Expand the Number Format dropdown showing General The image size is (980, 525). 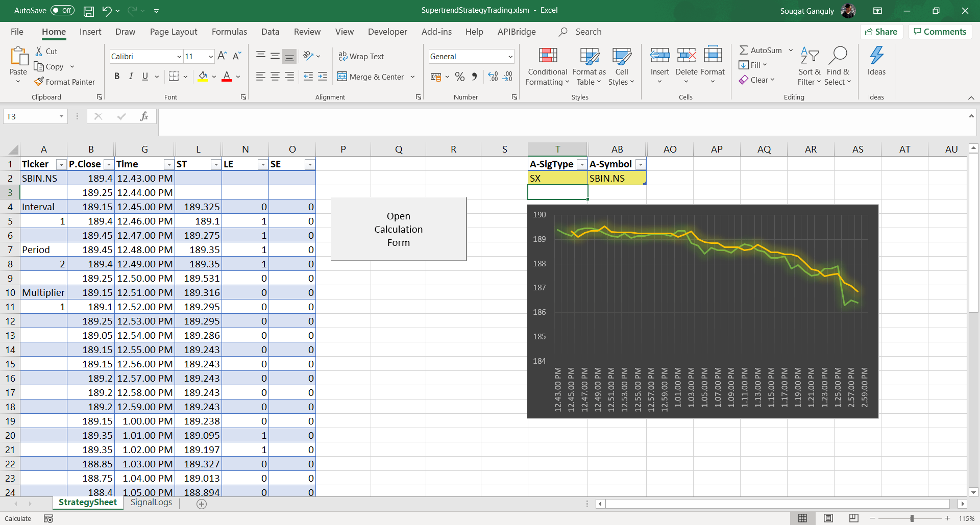(x=510, y=56)
